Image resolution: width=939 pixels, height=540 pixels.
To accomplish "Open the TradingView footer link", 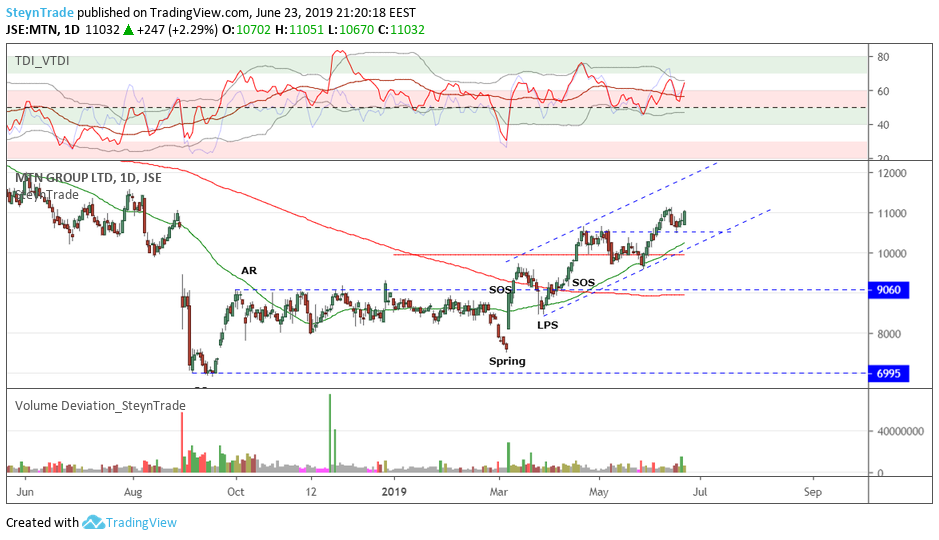I will [x=141, y=523].
